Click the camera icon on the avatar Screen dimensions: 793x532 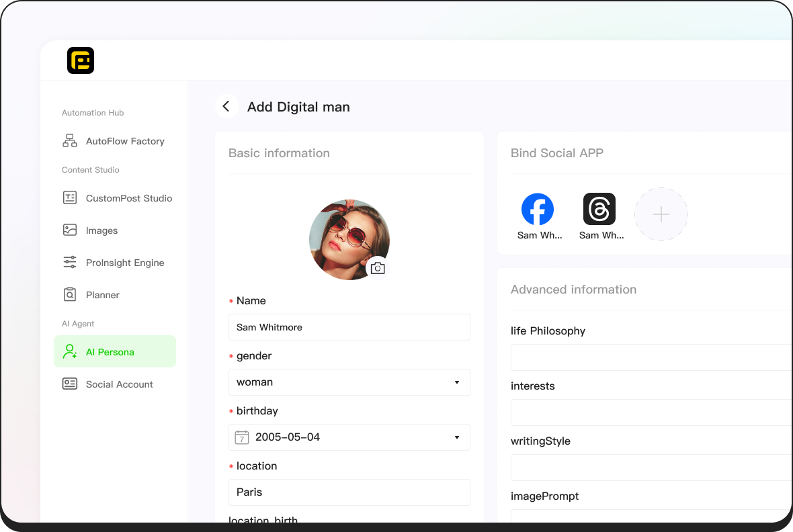378,268
